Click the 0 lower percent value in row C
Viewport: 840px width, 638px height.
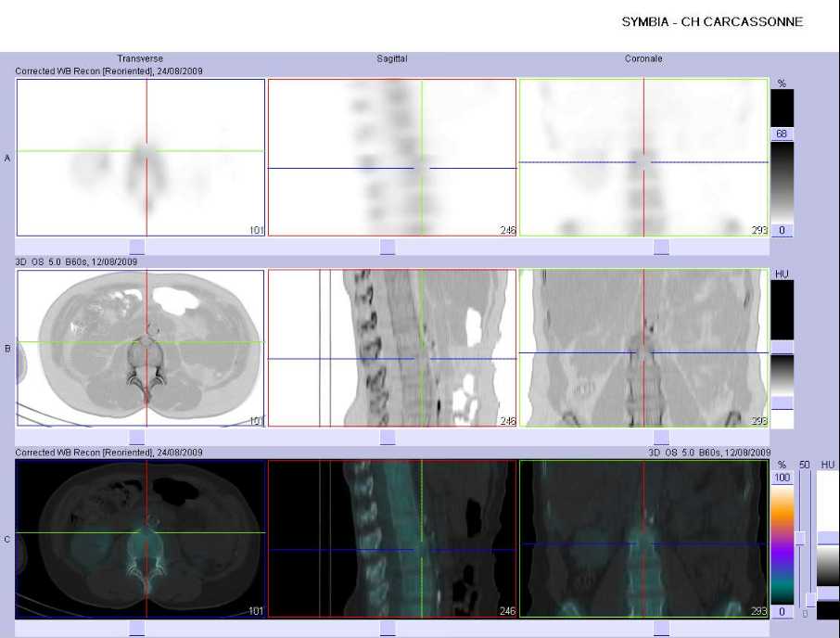783,611
